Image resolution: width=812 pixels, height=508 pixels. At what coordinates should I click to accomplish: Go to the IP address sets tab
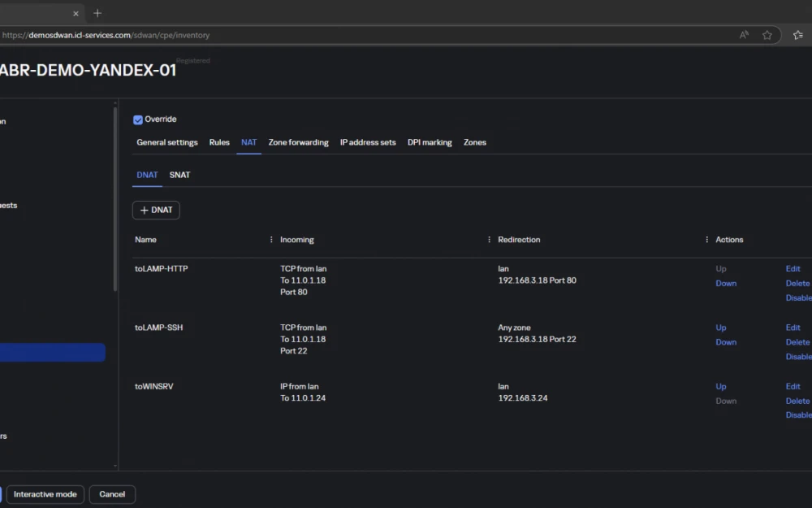[x=368, y=142]
